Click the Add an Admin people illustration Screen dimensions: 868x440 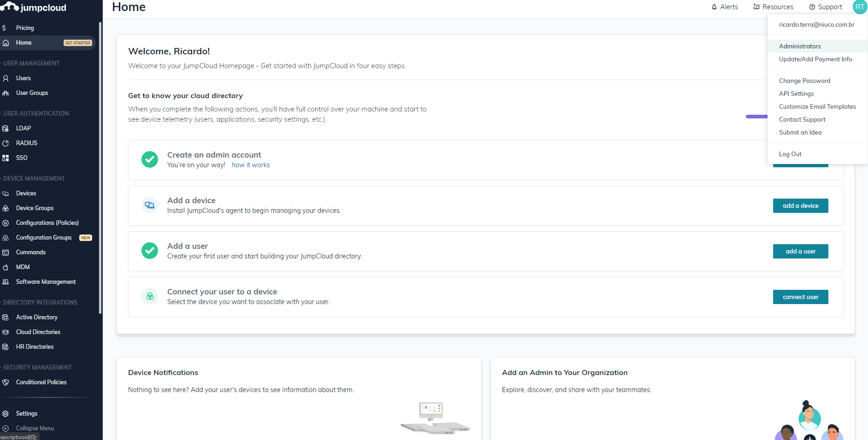809,420
